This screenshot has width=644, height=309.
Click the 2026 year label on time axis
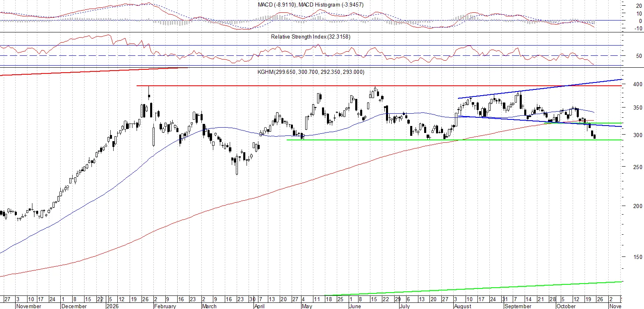112,306
